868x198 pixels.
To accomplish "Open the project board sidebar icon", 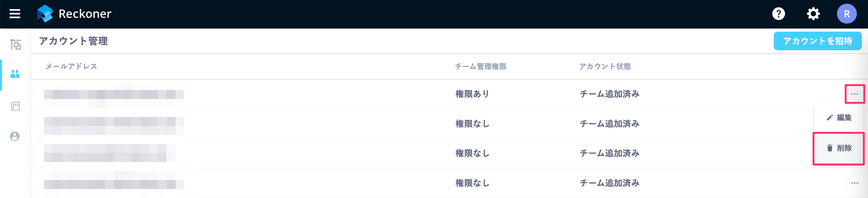I will [16, 106].
